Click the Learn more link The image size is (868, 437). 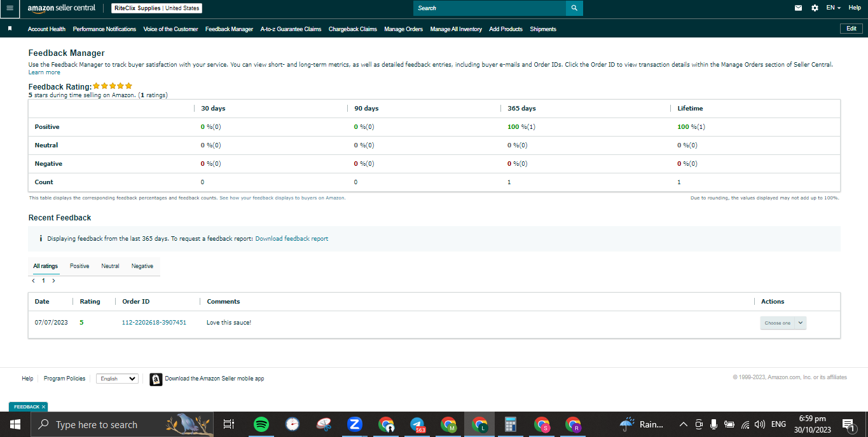[45, 72]
